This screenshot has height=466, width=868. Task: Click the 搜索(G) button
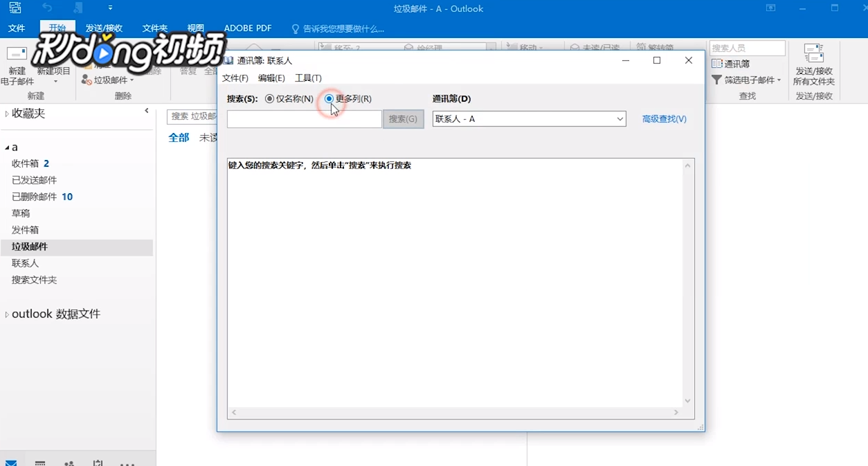coord(403,118)
